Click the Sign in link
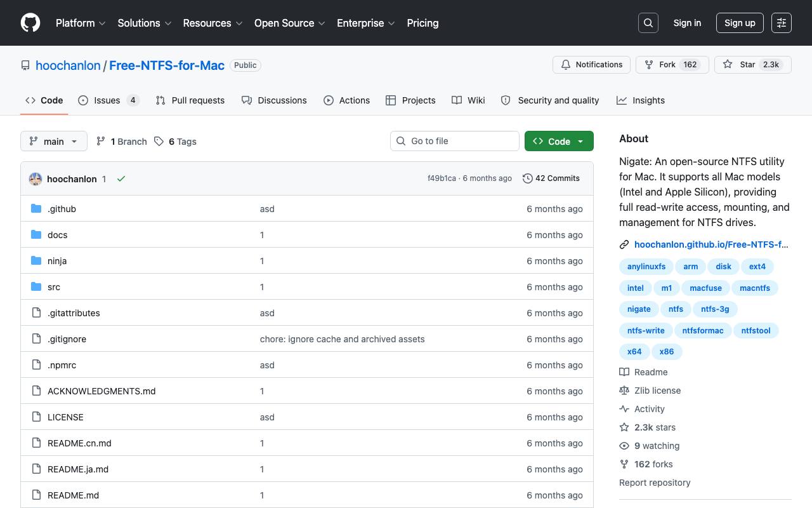 point(687,23)
